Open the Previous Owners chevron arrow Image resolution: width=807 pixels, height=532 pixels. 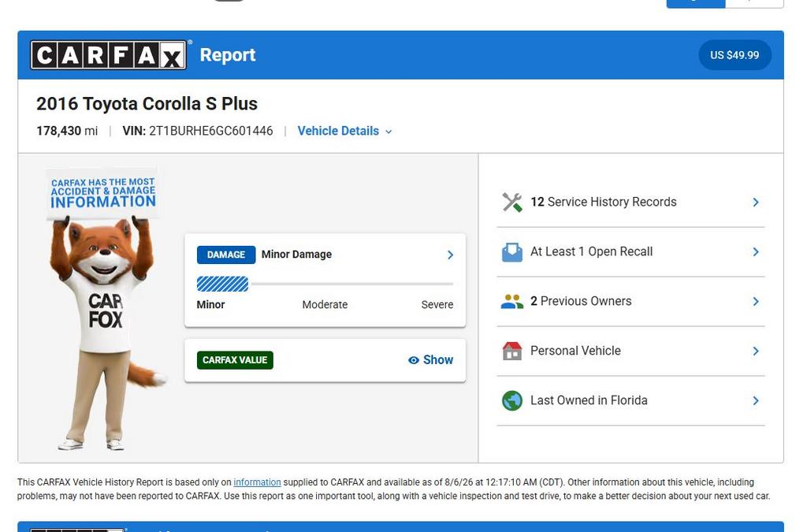pos(756,302)
